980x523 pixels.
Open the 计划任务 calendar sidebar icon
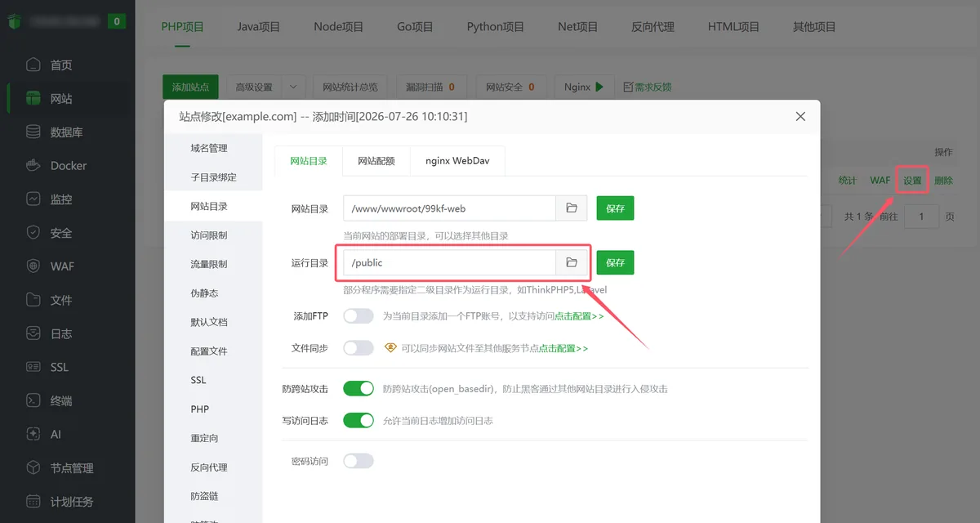coord(33,501)
